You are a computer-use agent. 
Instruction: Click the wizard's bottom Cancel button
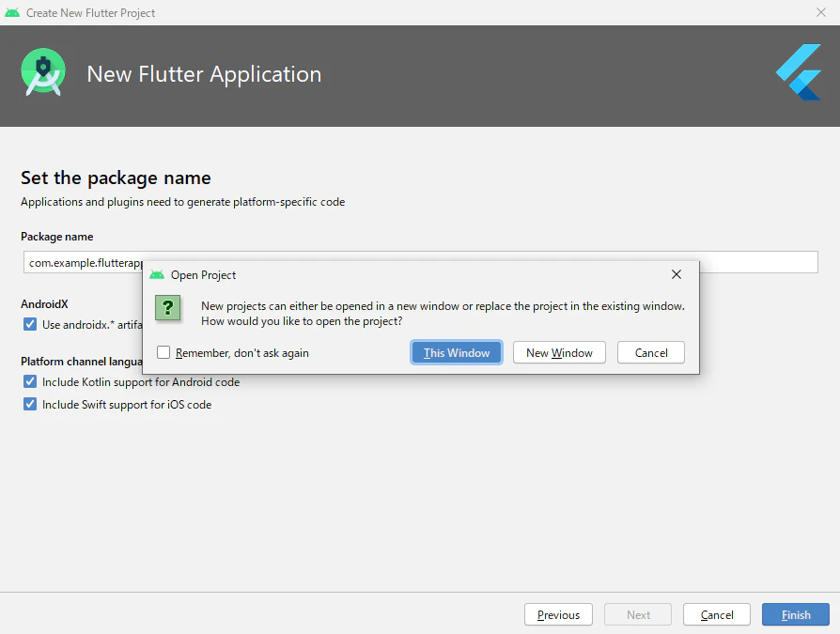point(717,614)
